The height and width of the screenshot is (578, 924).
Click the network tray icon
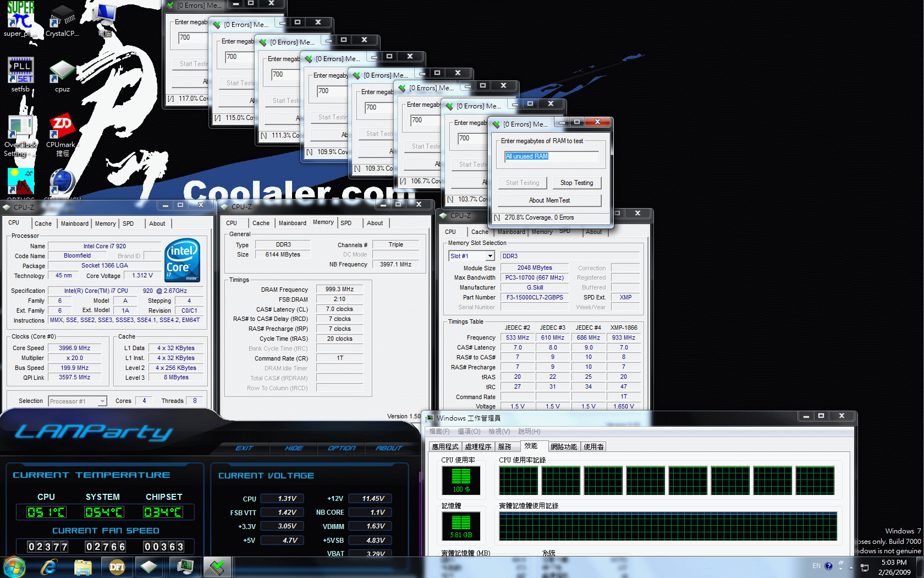[x=864, y=567]
